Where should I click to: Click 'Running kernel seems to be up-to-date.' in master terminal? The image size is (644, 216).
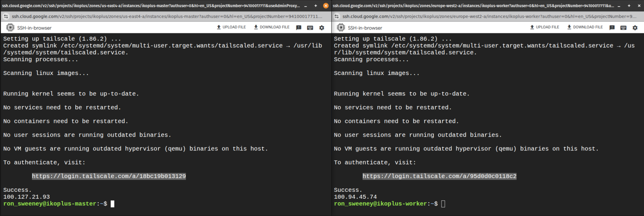pyautogui.click(x=71, y=93)
